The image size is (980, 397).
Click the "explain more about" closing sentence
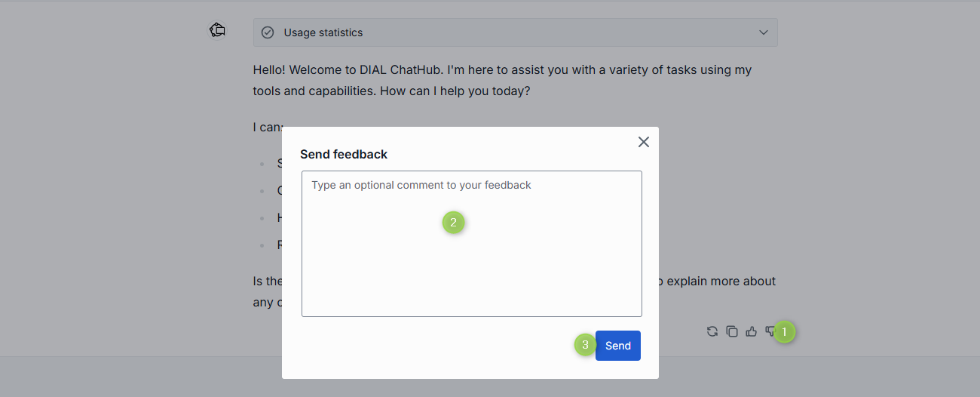point(716,282)
